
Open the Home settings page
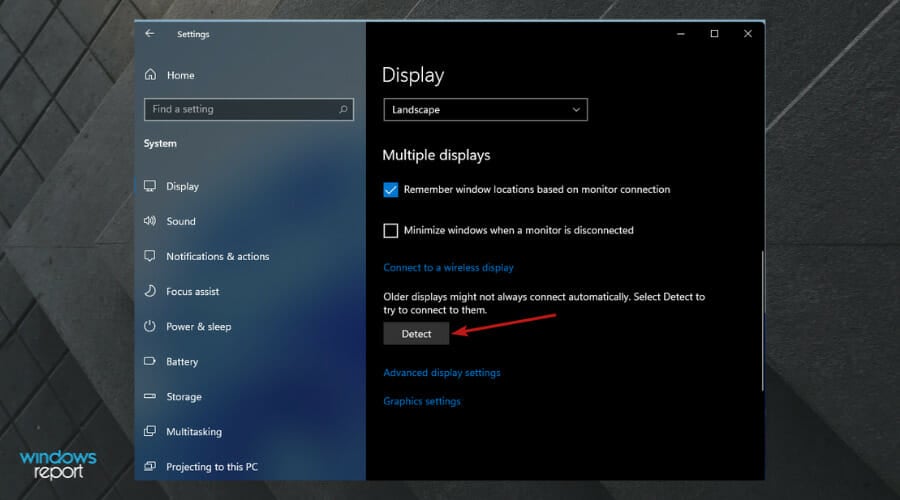[180, 75]
